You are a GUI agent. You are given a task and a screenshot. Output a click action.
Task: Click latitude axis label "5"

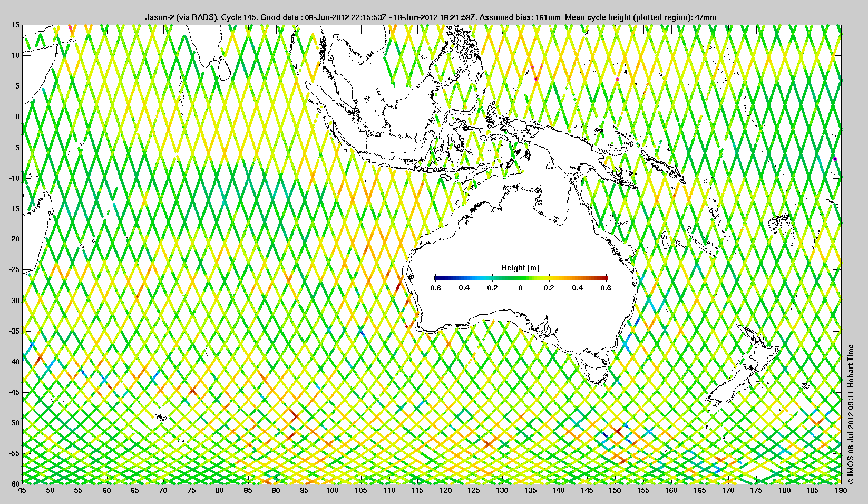tap(18, 86)
